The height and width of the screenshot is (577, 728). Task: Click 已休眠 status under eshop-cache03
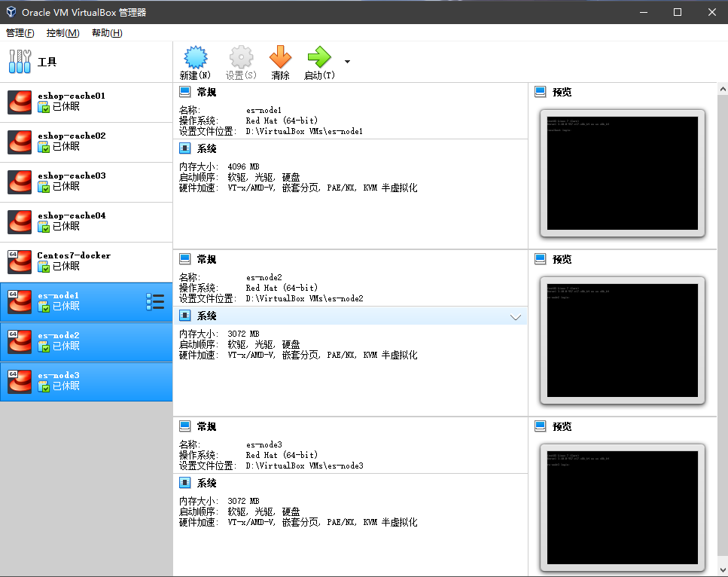[x=66, y=186]
